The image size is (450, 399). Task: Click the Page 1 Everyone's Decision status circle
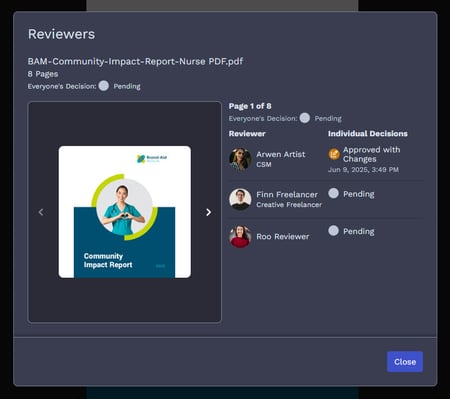304,118
